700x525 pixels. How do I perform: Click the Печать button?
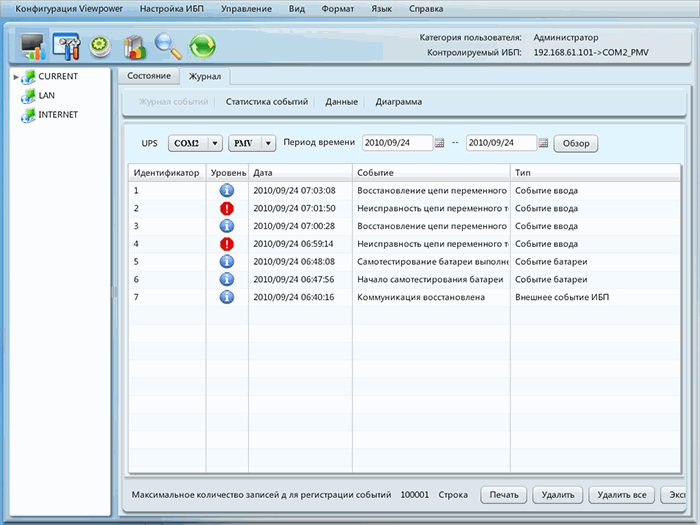click(504, 495)
